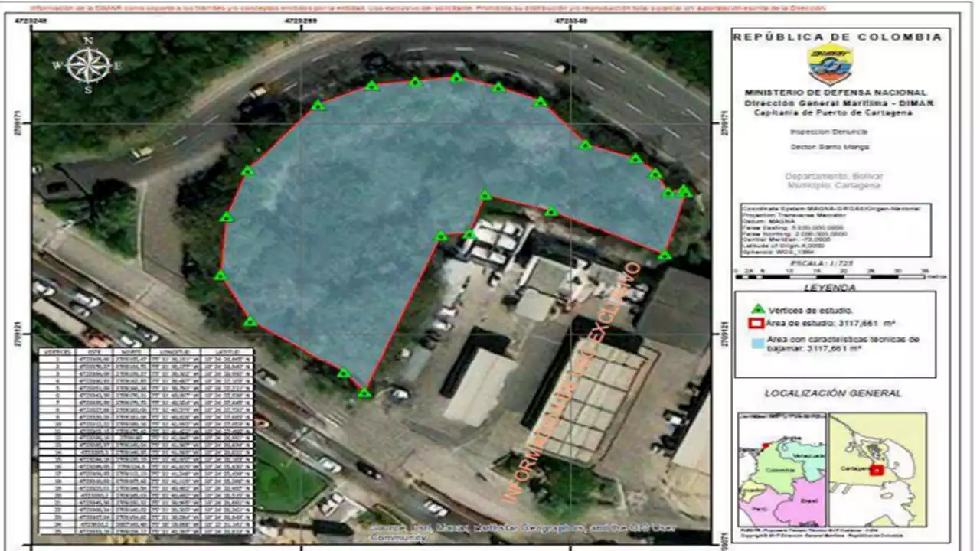Select the red rectangle legend symbol
The height and width of the screenshot is (551, 980).
757,324
